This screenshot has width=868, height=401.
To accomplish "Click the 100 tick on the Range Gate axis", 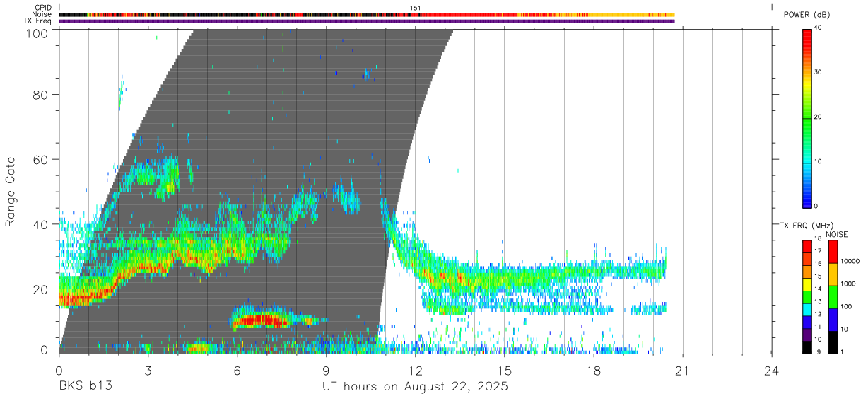I will (37, 34).
